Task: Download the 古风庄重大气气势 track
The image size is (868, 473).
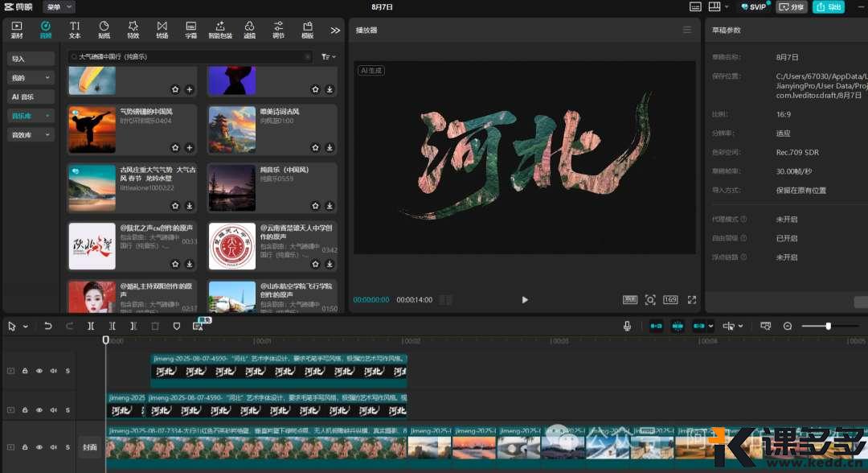Action: [190, 205]
